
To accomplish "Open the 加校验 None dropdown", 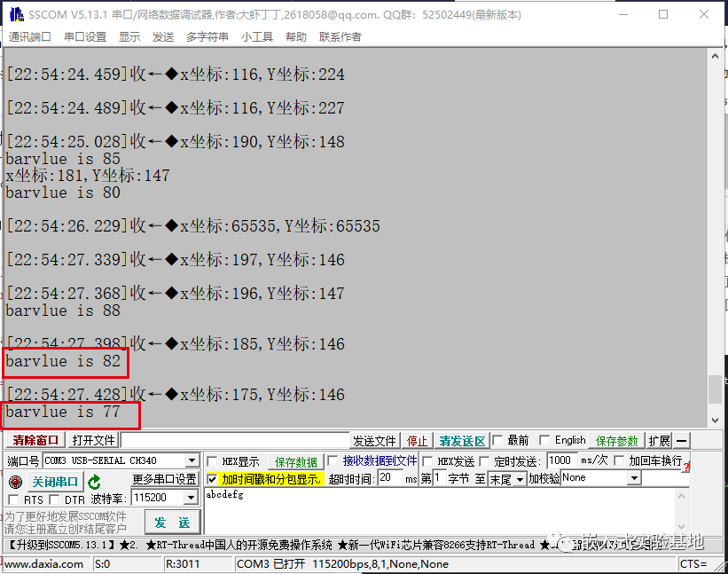I will tap(634, 478).
